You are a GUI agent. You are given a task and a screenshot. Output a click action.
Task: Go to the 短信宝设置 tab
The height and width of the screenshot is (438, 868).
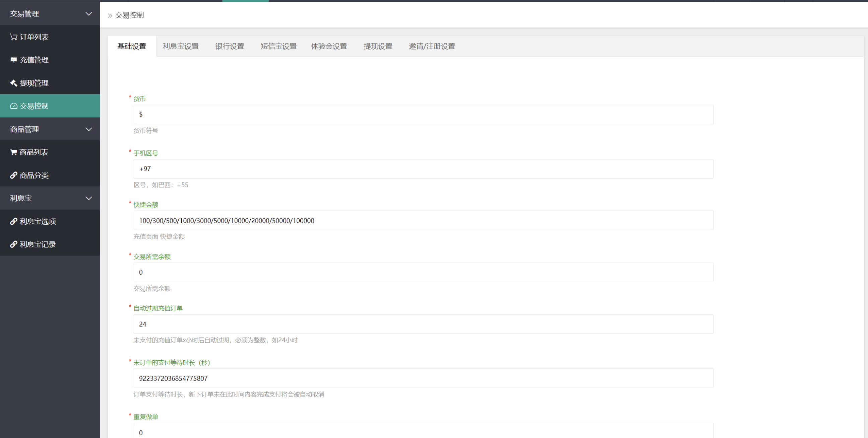278,46
